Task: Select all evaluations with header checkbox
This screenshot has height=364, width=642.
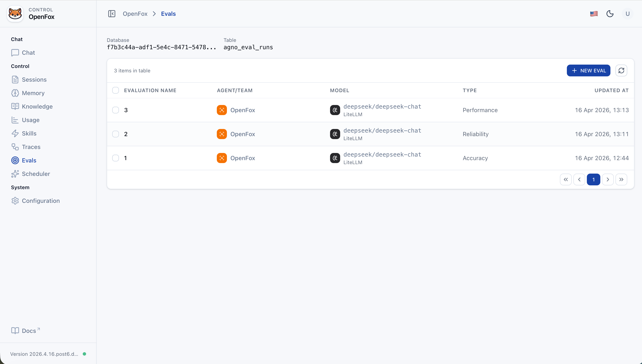Action: (116, 90)
